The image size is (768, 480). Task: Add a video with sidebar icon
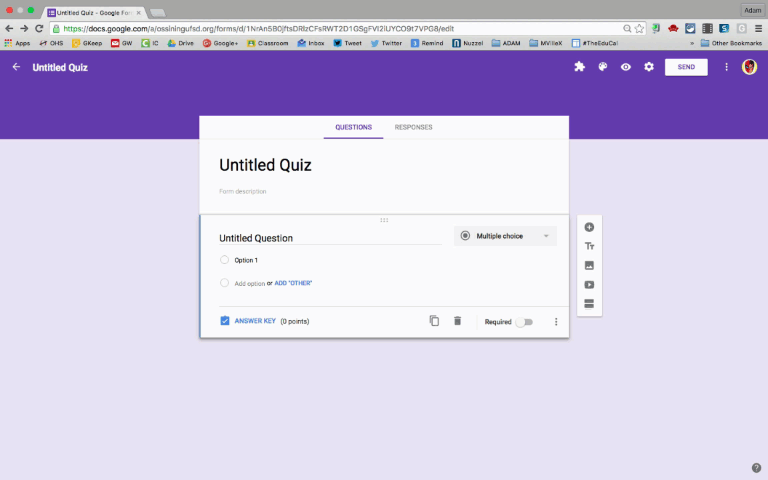click(589, 285)
